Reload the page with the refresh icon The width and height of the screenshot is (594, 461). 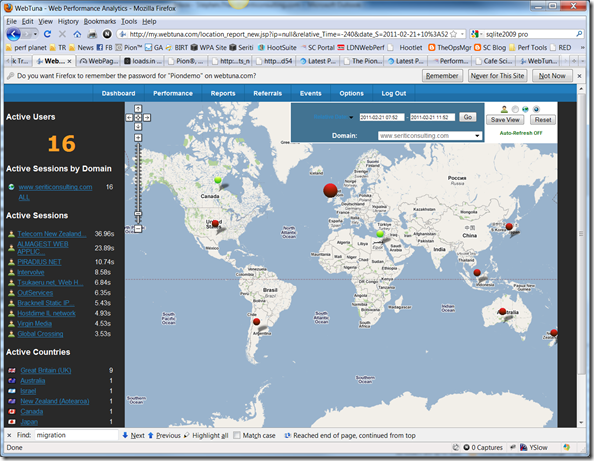pos(47,34)
